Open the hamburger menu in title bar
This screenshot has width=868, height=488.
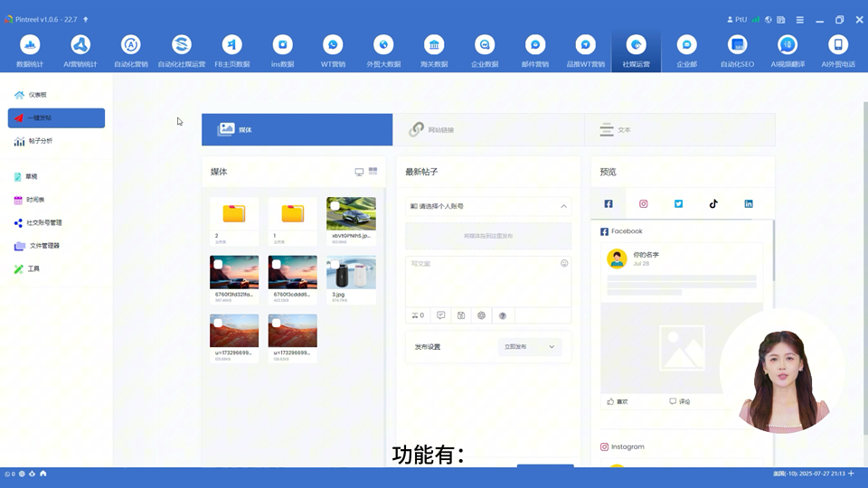pos(800,19)
